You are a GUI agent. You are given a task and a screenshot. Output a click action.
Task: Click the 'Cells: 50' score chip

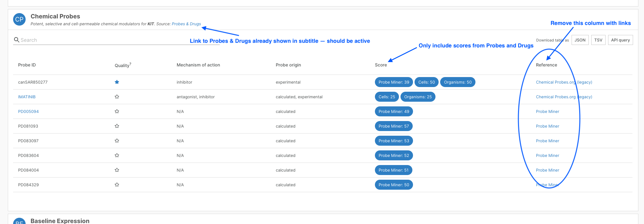(x=426, y=82)
